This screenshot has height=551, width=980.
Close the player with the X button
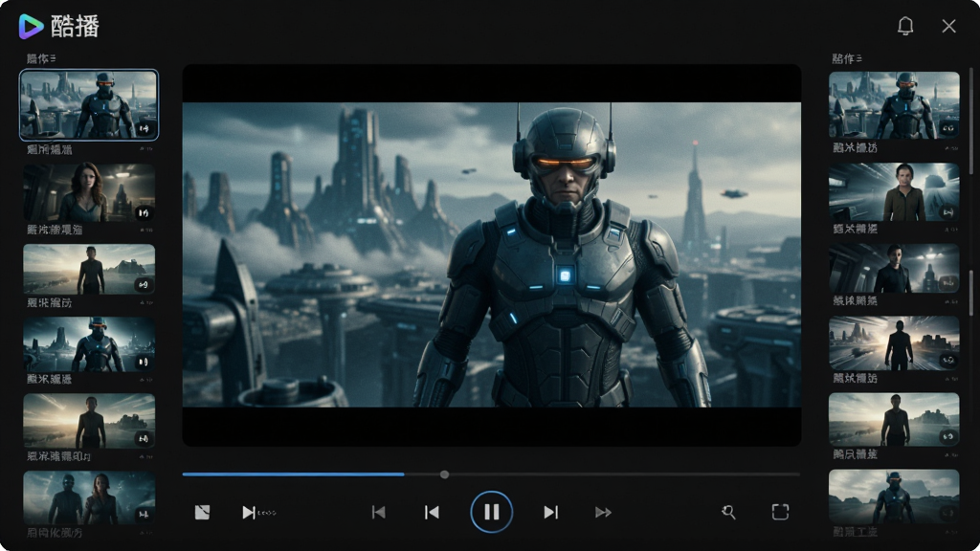pyautogui.click(x=948, y=26)
